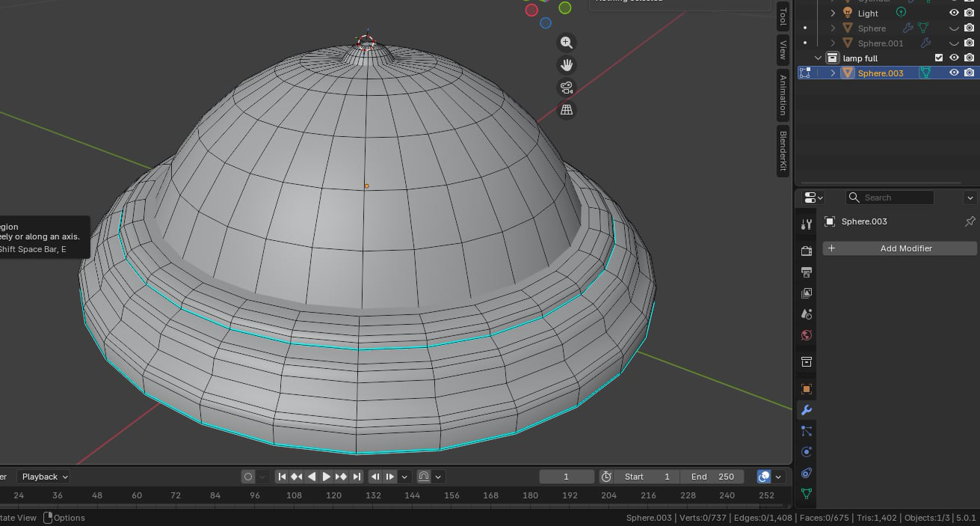Open the Object Constraints properties tab
The width and height of the screenshot is (980, 526).
coord(806,472)
